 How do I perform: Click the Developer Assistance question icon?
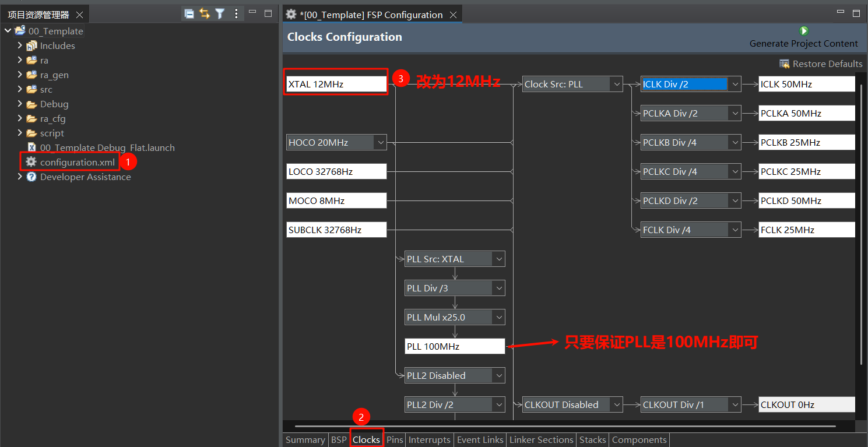click(x=31, y=177)
